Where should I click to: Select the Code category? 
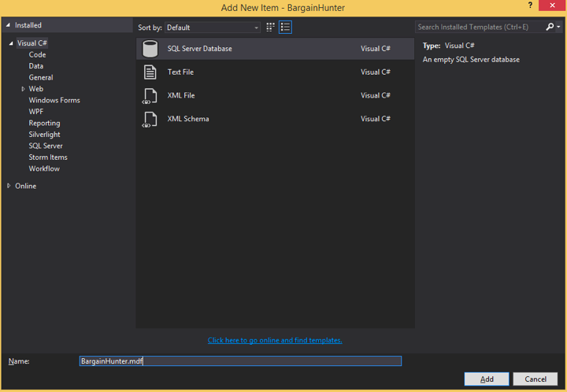pos(37,54)
